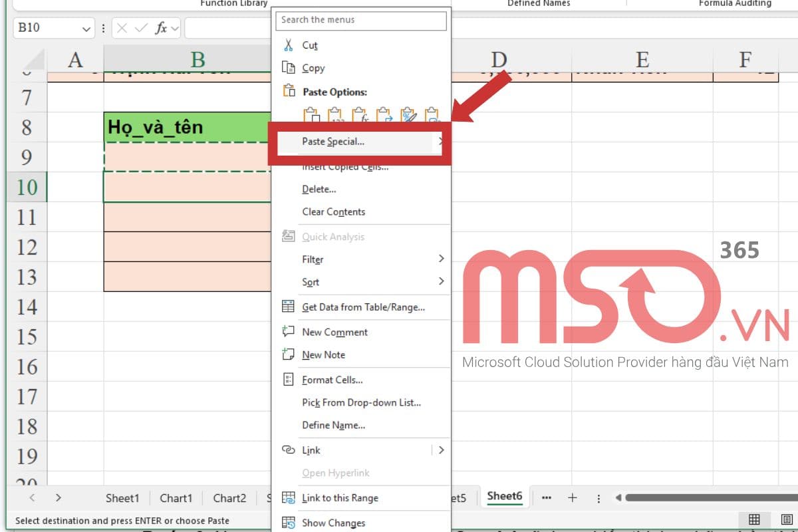The height and width of the screenshot is (532, 798).
Task: Click the Họ_và_tên header cell
Action: pos(188,127)
